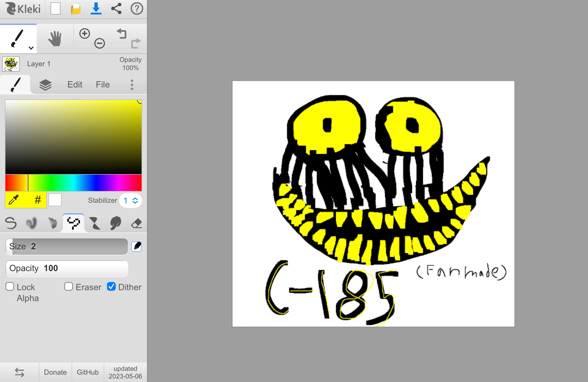Open the GitHub link
The height and width of the screenshot is (382, 588).
(x=88, y=372)
